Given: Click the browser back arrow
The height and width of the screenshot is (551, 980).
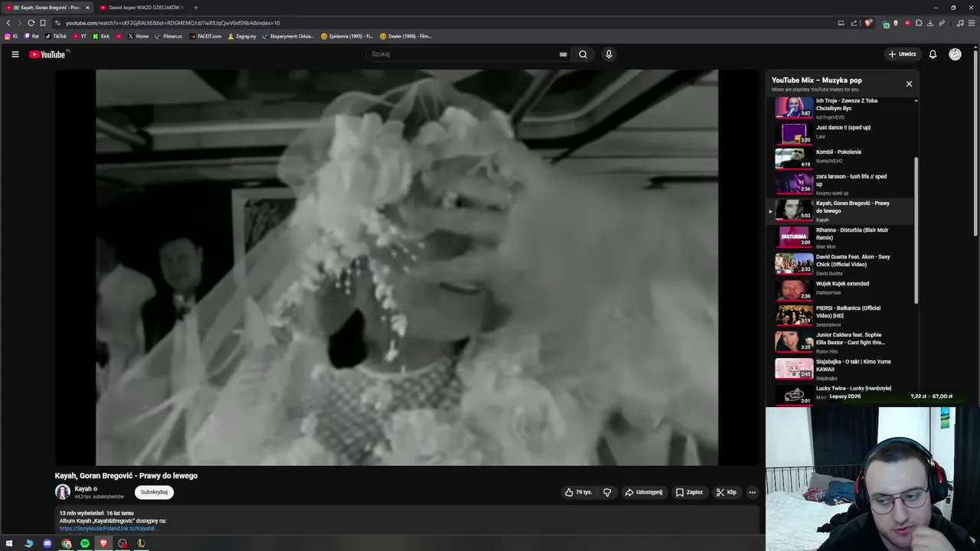Looking at the screenshot, I should [x=8, y=23].
